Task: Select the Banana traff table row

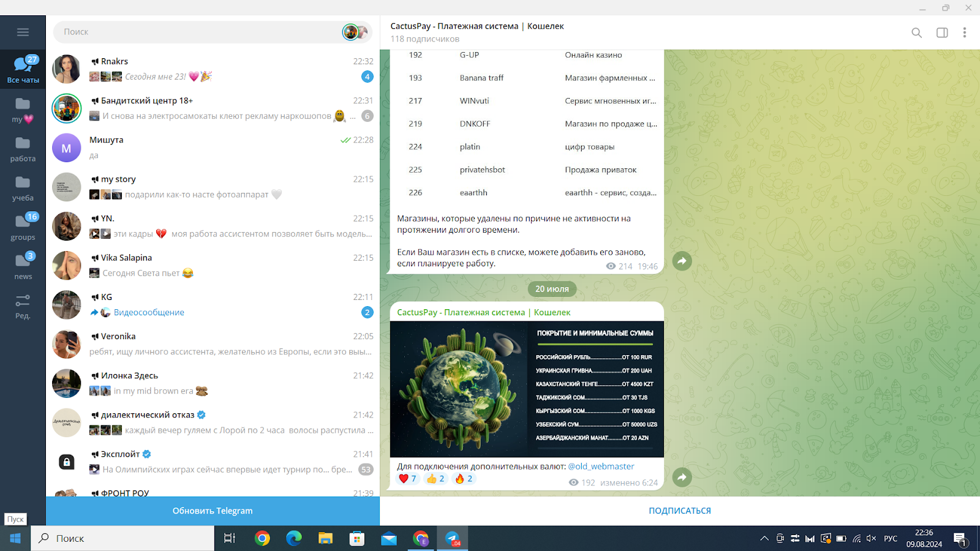Action: coord(527,78)
